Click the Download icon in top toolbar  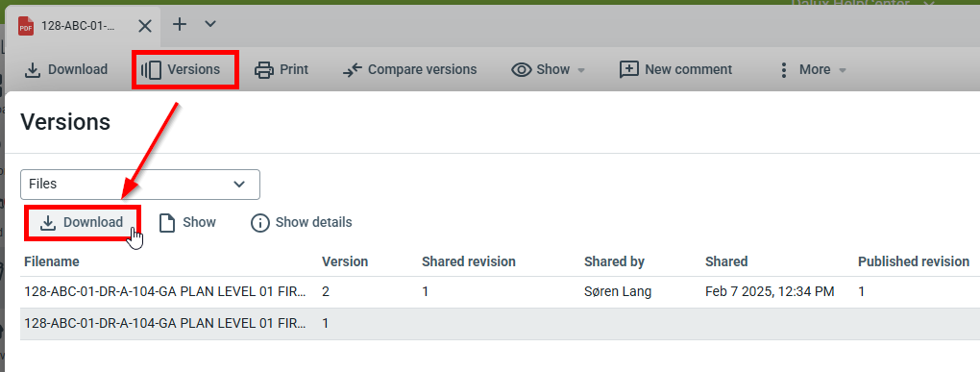click(x=33, y=69)
